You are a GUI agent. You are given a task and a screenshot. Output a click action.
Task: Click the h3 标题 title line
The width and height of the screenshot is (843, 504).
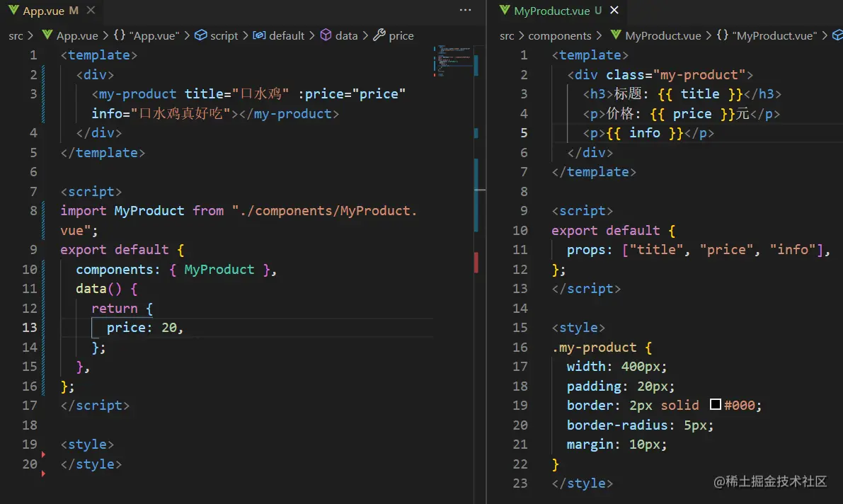pyautogui.click(x=682, y=94)
